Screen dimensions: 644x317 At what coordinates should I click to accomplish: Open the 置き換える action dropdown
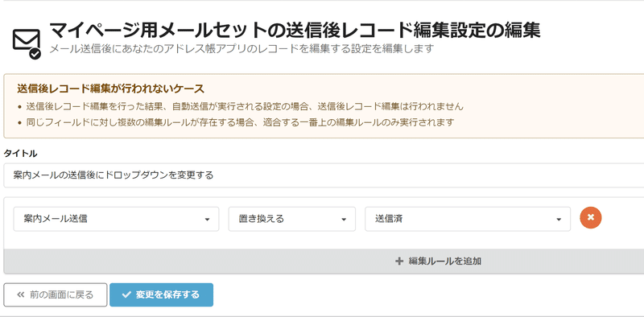coord(292,219)
